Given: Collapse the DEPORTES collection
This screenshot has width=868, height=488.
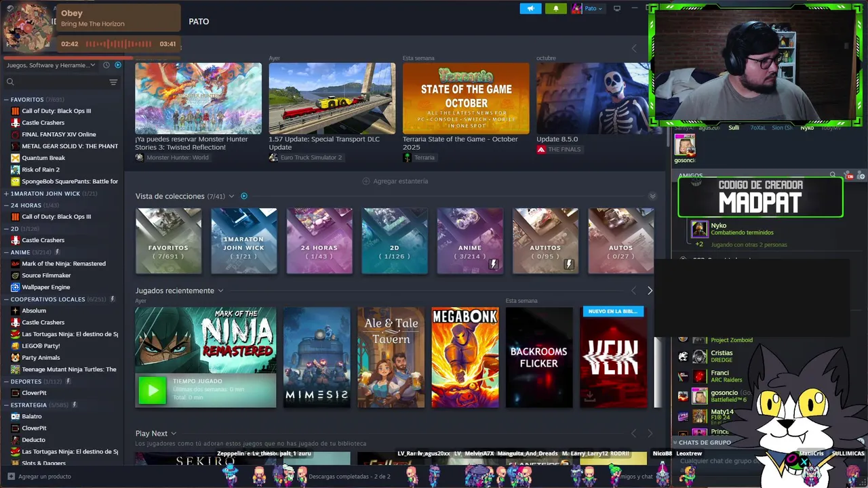Looking at the screenshot, I should pos(6,382).
